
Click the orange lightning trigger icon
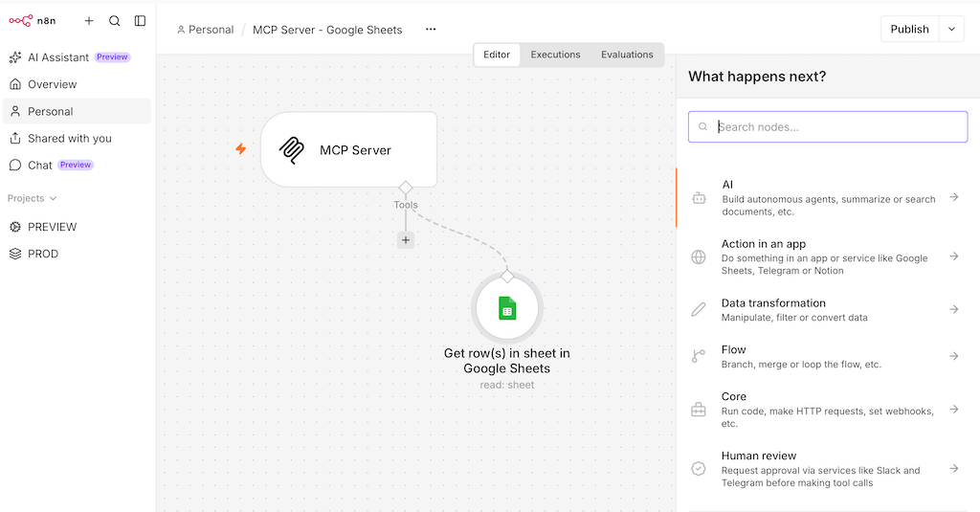coord(240,148)
